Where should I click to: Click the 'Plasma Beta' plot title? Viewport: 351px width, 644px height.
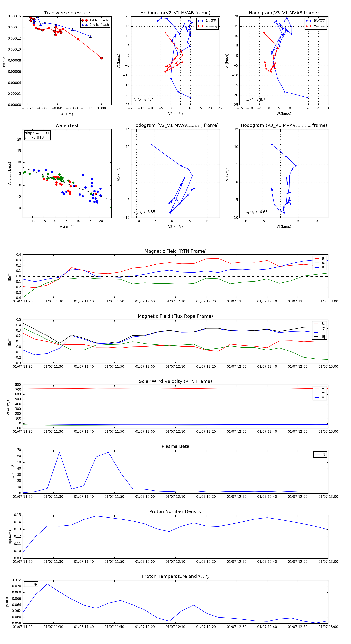click(x=175, y=447)
